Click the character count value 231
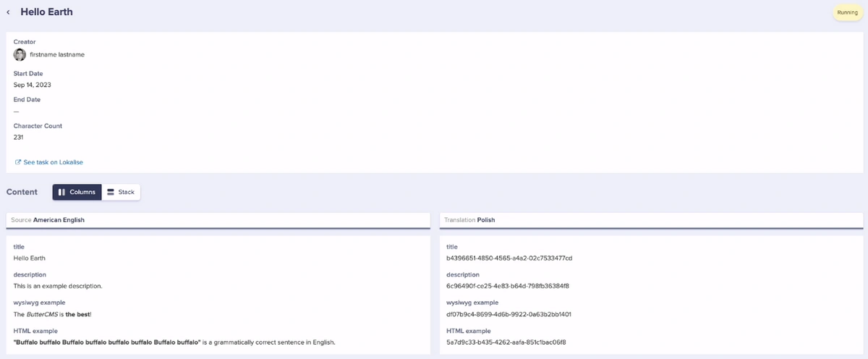868x359 pixels. pyautogui.click(x=20, y=137)
